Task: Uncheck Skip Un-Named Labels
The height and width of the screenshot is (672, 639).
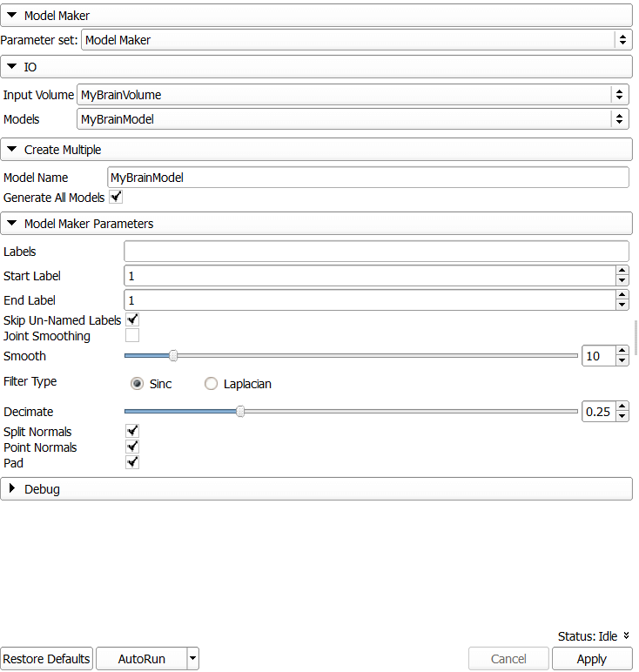Action: pos(132,319)
